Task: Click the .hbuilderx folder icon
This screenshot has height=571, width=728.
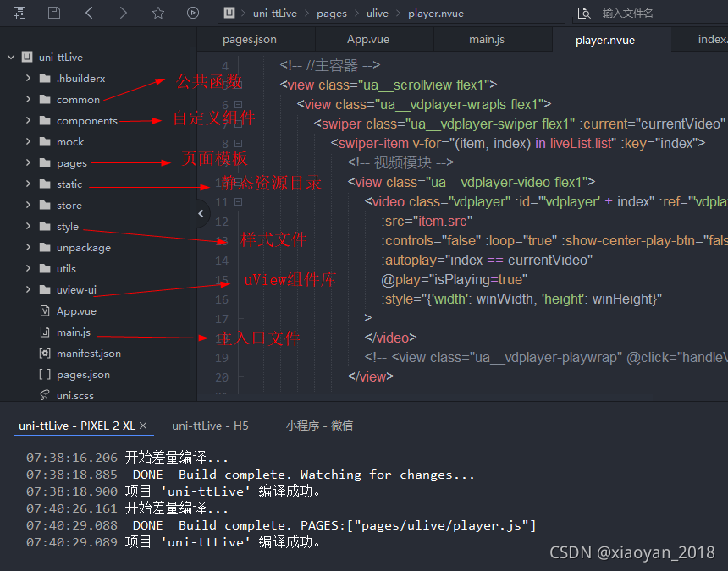Action: click(x=45, y=78)
